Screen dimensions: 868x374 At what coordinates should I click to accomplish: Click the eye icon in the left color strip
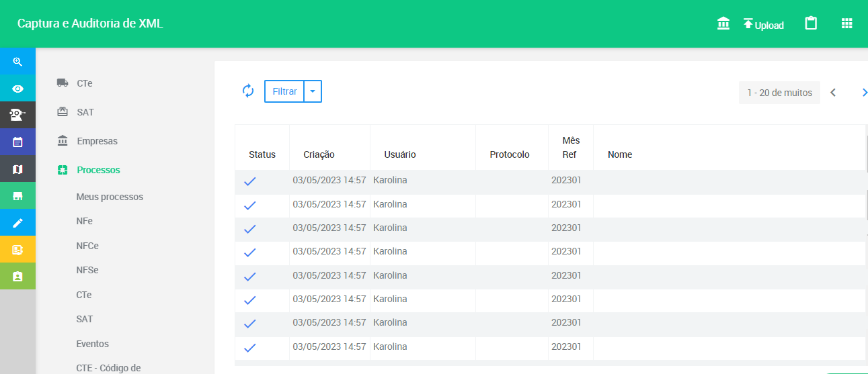pyautogui.click(x=17, y=89)
